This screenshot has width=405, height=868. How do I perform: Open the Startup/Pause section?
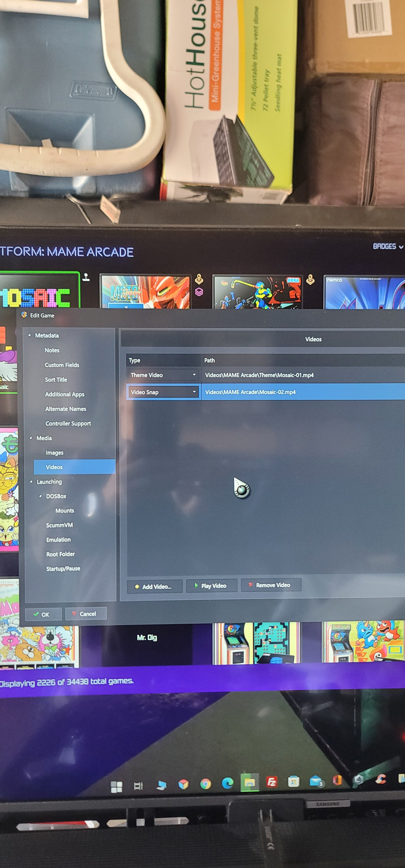63,569
